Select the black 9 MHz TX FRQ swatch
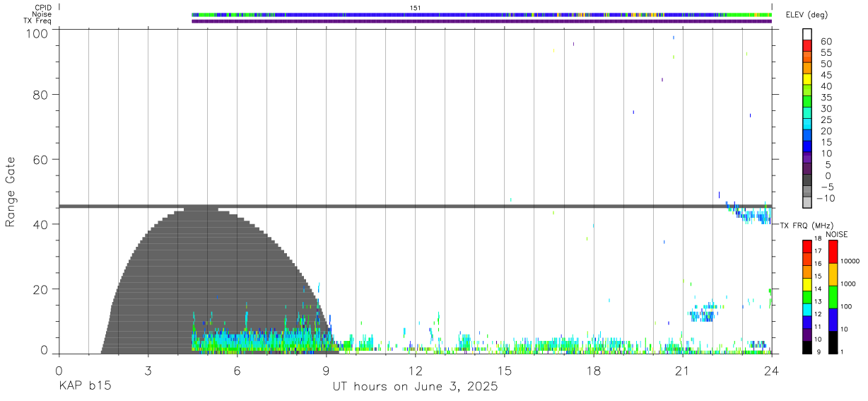Image resolution: width=868 pixels, height=401 pixels. point(807,347)
